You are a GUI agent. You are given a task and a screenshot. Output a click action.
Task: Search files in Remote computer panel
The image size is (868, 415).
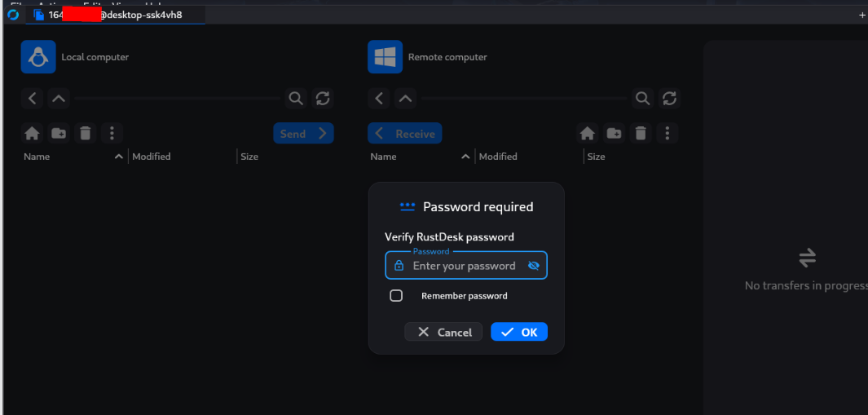pos(643,99)
